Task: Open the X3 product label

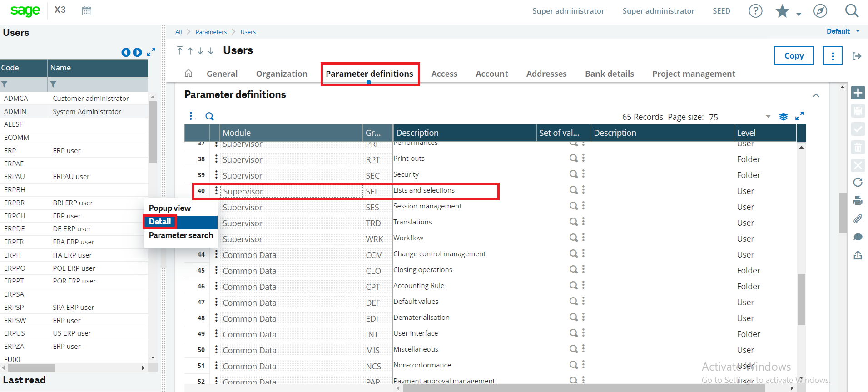Action: pyautogui.click(x=60, y=10)
